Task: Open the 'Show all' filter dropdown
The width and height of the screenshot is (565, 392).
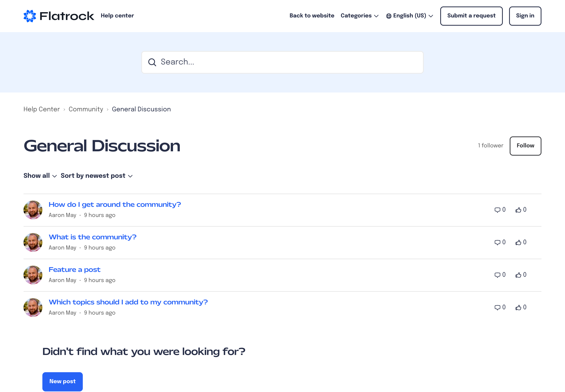Action: (x=40, y=176)
